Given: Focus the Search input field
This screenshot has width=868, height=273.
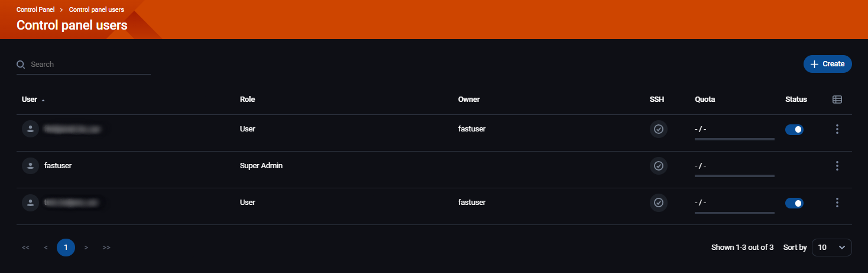Looking at the screenshot, I should [x=89, y=65].
